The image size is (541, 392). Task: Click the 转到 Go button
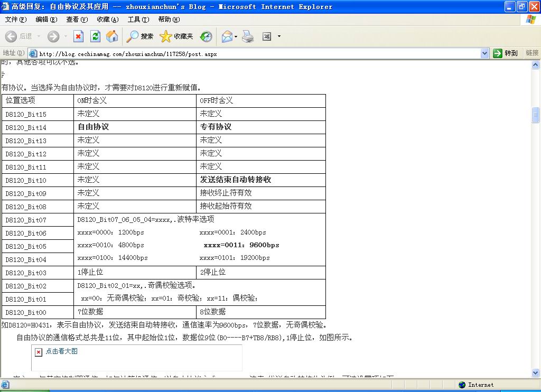point(505,53)
